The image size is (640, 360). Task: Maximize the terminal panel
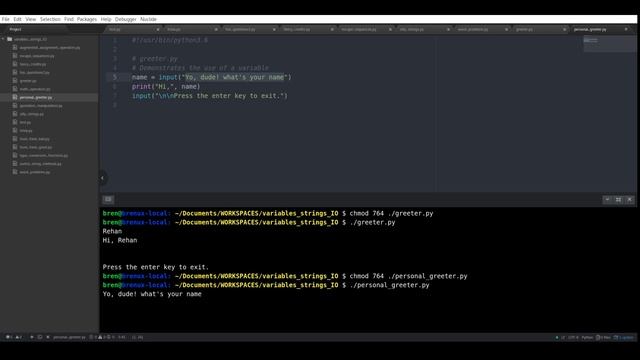618,199
